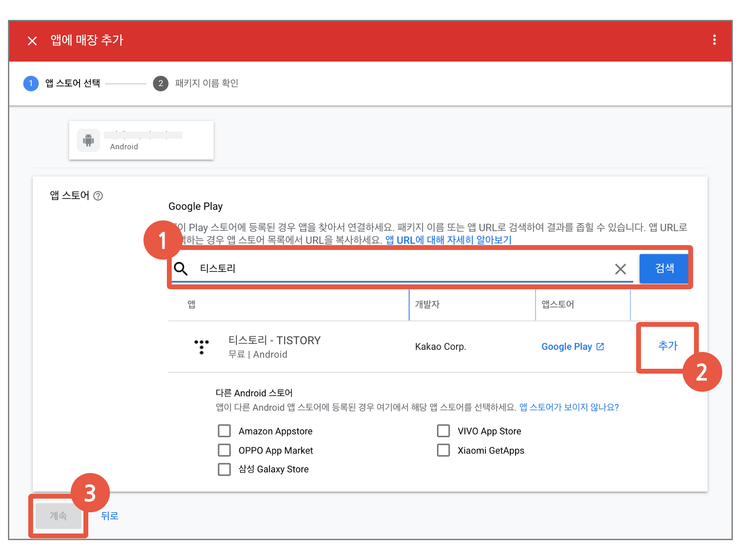This screenshot has width=739, height=560.
Task: Close the 앱에 매장 추가 dialog
Action: (32, 41)
